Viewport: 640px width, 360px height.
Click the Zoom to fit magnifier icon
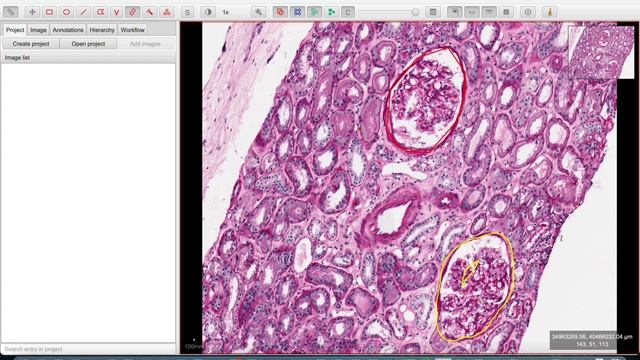258,12
